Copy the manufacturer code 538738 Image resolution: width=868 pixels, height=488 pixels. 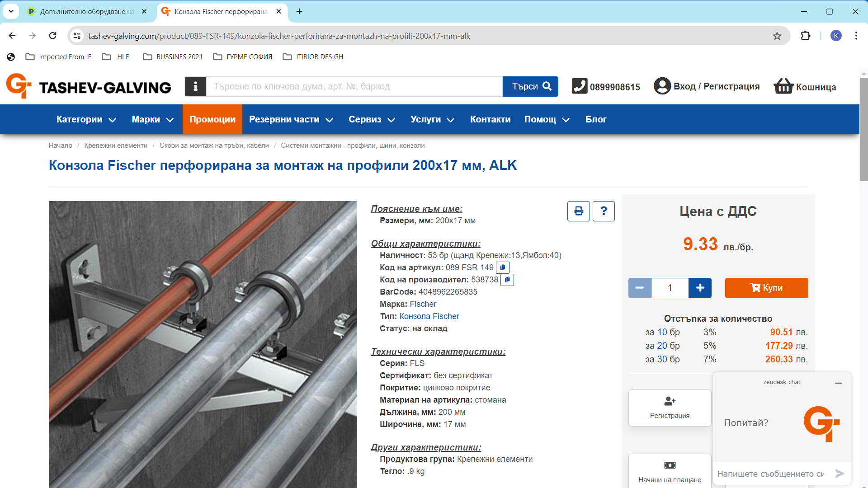click(x=507, y=280)
